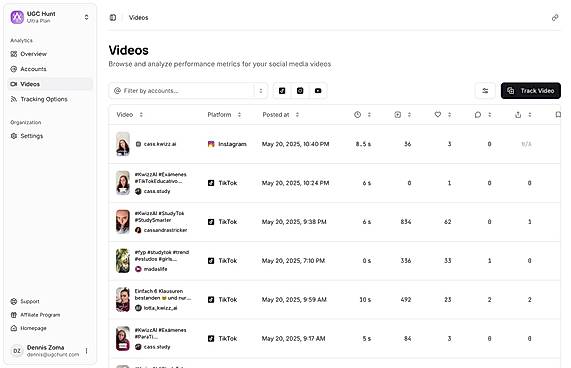The height and width of the screenshot is (368, 571).
Task: Open Tracking Options in sidebar
Action: 39,99
